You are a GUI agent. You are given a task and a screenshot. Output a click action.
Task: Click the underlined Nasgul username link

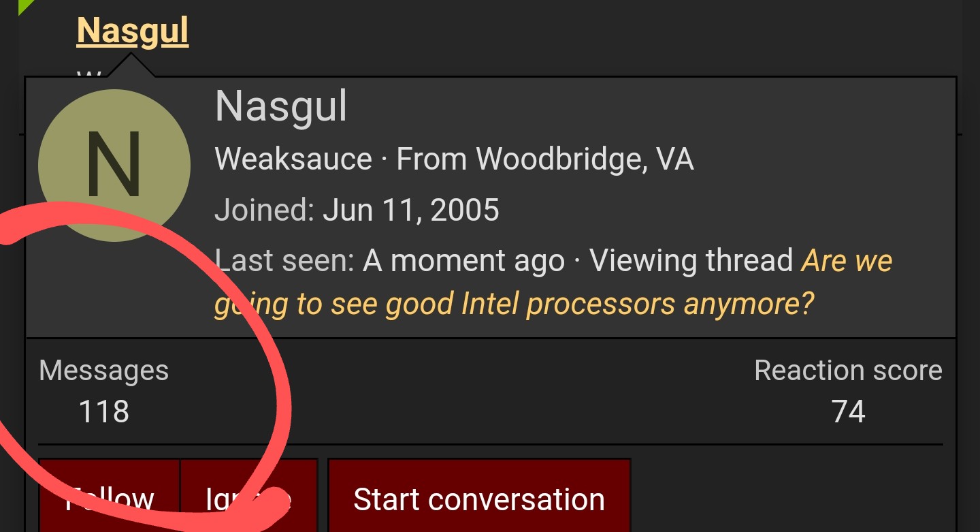pyautogui.click(x=133, y=31)
